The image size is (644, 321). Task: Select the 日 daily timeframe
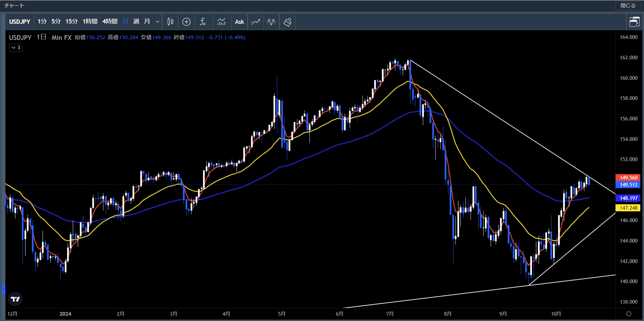click(x=125, y=22)
